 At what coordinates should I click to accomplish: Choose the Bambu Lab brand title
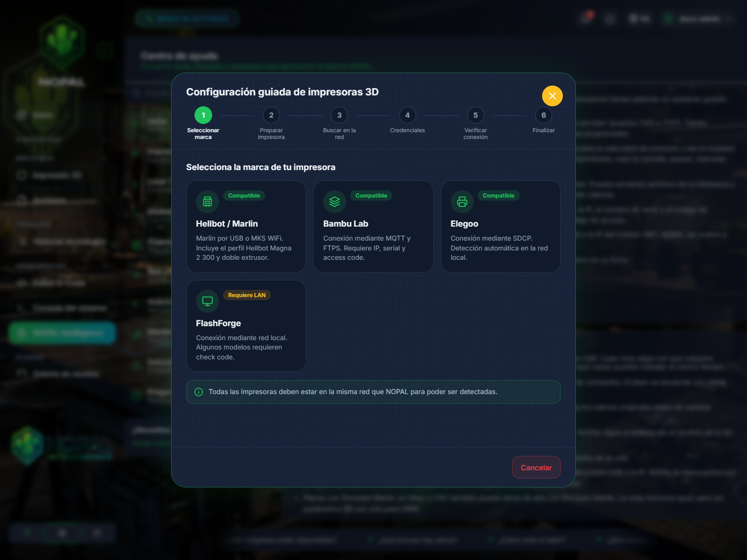pos(345,223)
